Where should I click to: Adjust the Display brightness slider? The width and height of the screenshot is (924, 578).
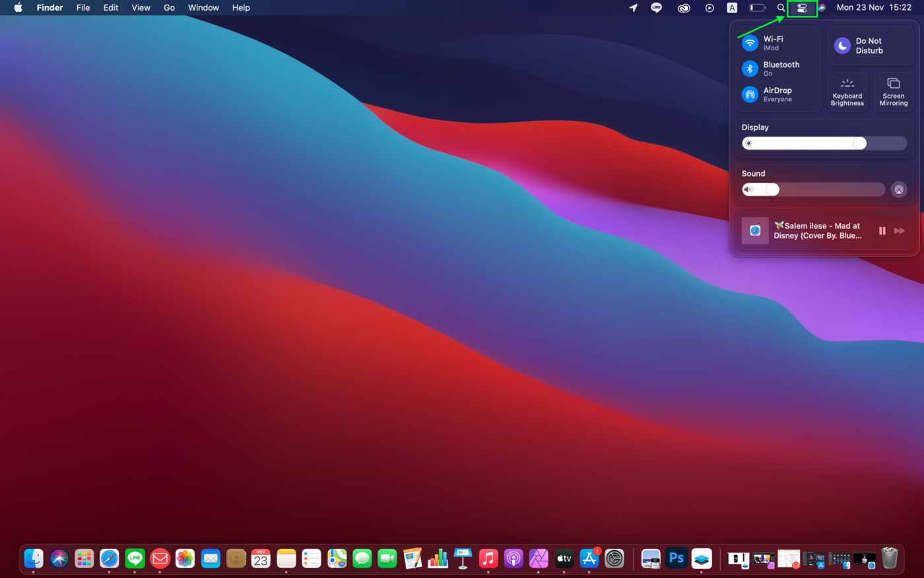[858, 143]
